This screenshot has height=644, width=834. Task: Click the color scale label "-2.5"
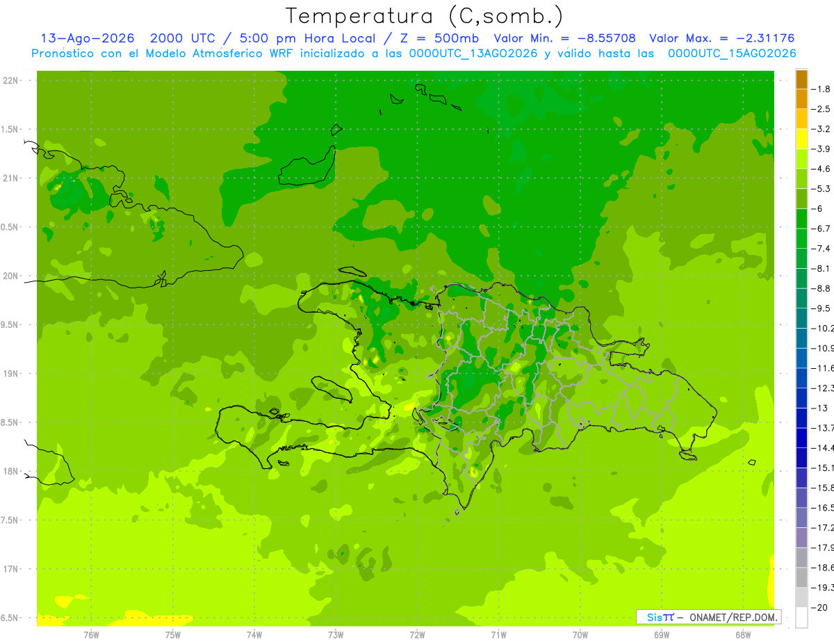click(822, 109)
